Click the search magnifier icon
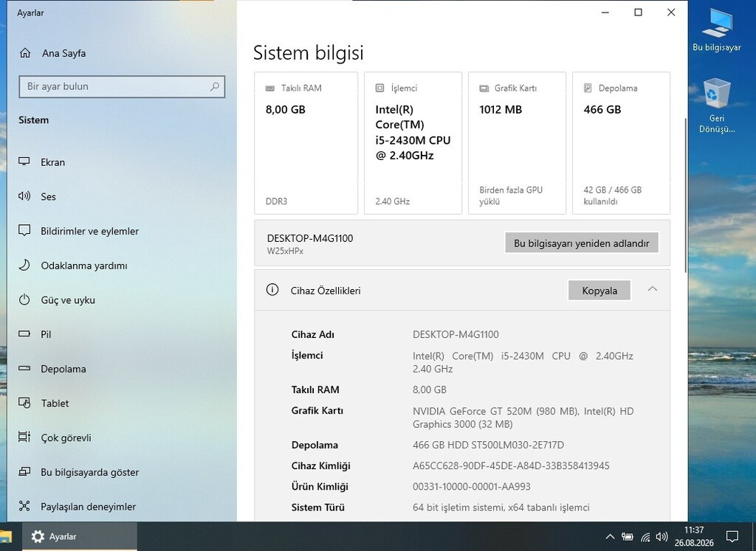 point(215,86)
